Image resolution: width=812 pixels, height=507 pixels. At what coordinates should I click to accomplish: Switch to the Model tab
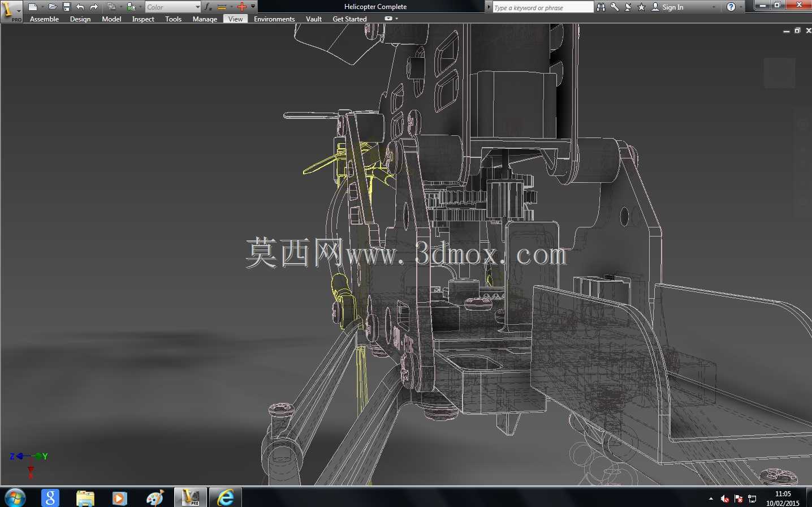pos(111,19)
